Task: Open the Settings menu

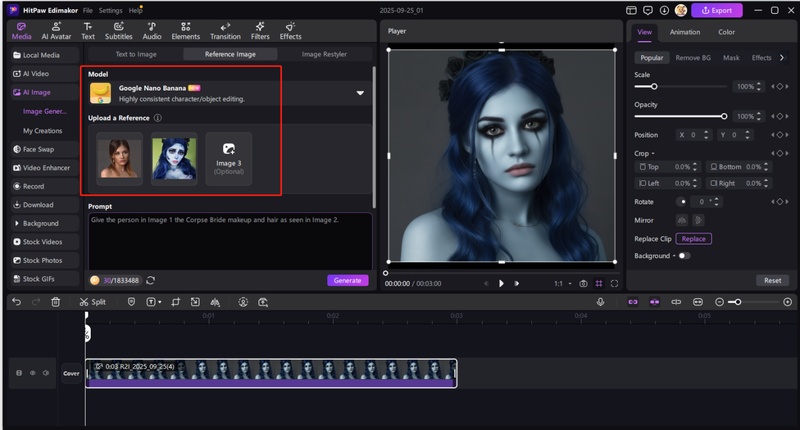Action: click(110, 10)
